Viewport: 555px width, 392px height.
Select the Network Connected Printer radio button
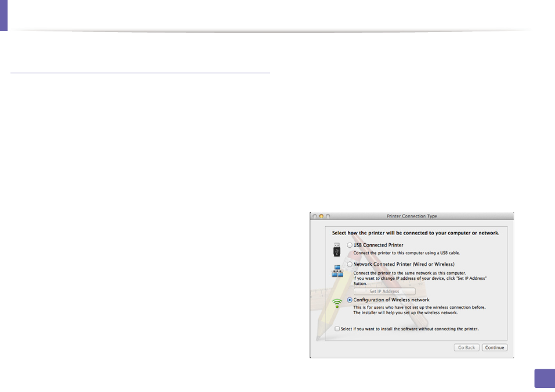[x=350, y=264]
